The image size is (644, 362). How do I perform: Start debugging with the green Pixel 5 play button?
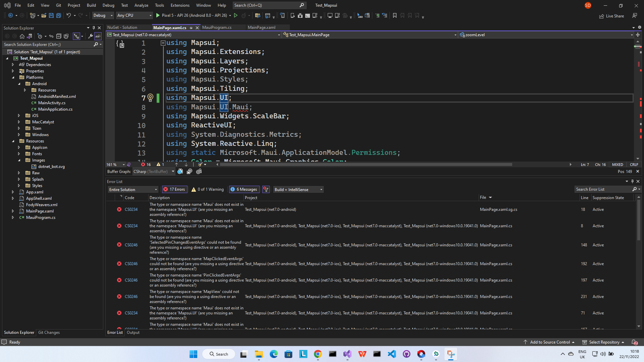point(158,15)
